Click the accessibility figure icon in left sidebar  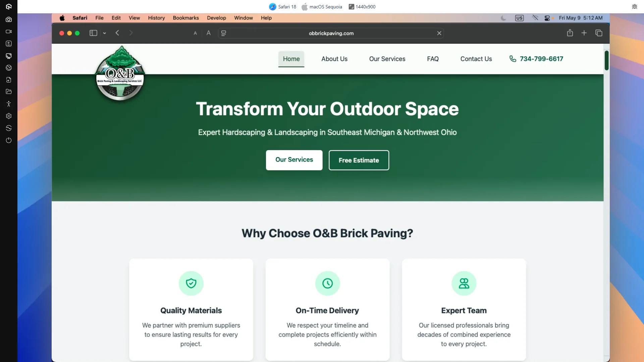(9, 104)
